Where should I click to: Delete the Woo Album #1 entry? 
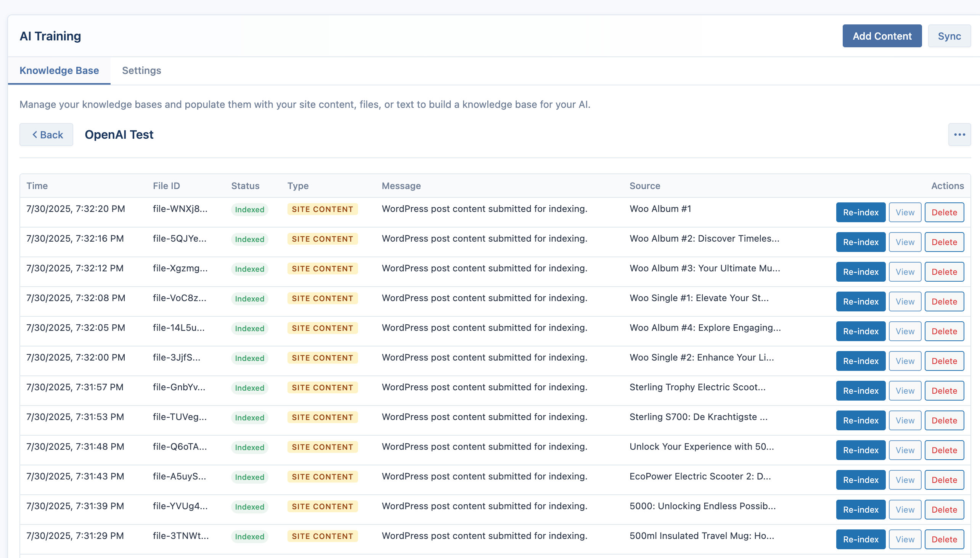[944, 212]
